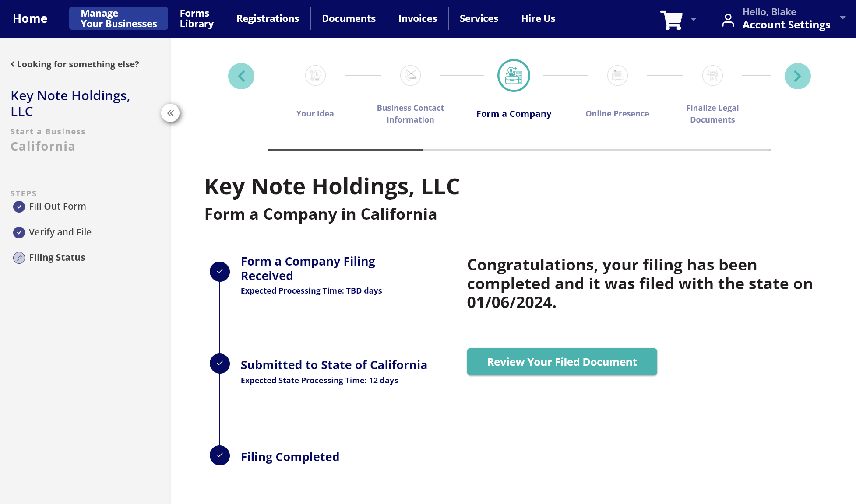The height and width of the screenshot is (504, 856).
Task: Click the Filing Completed checkmark icon
Action: pos(219,455)
